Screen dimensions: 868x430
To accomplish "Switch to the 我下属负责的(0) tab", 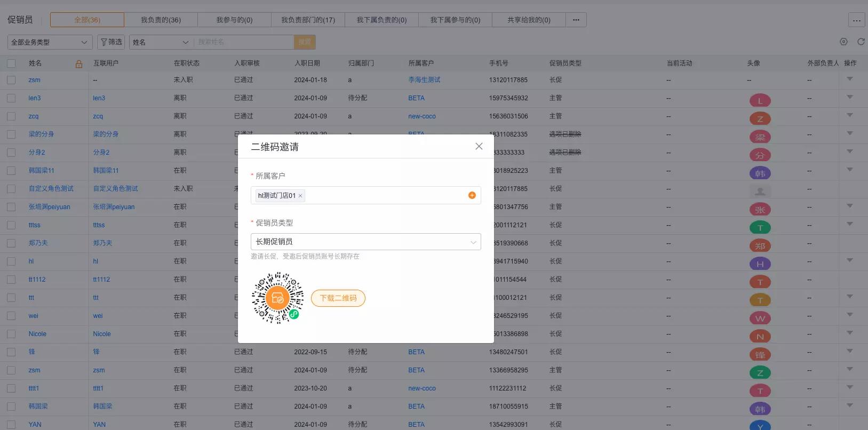I will (x=381, y=20).
